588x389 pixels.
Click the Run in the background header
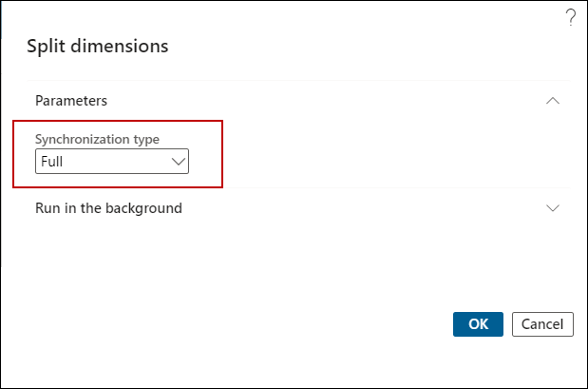click(x=108, y=207)
